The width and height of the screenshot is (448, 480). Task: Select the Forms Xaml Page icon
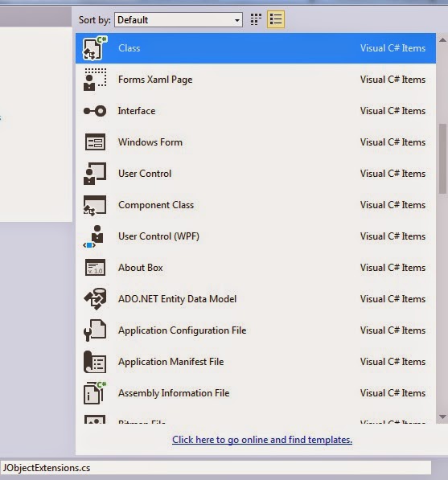95,80
